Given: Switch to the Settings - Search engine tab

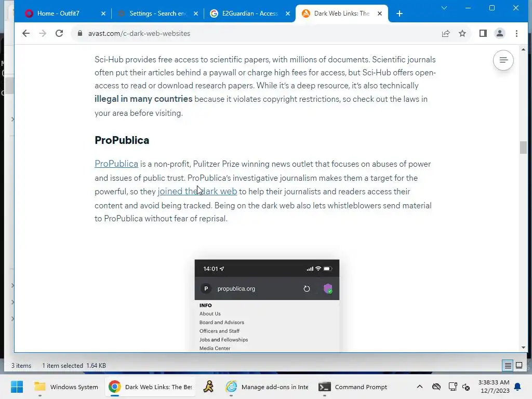Looking at the screenshot, I should point(158,14).
